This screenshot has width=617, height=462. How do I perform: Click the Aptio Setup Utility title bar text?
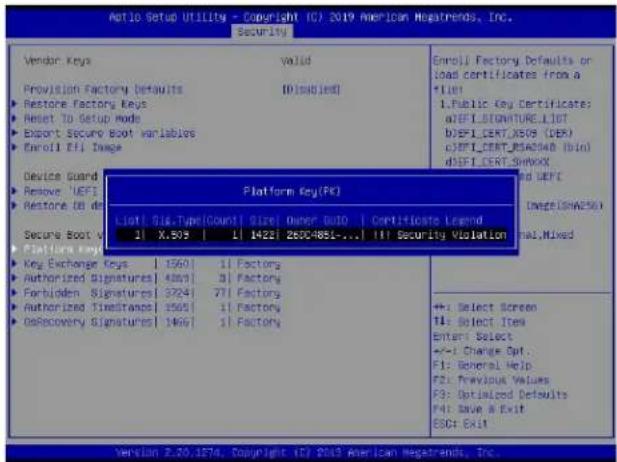311,17
